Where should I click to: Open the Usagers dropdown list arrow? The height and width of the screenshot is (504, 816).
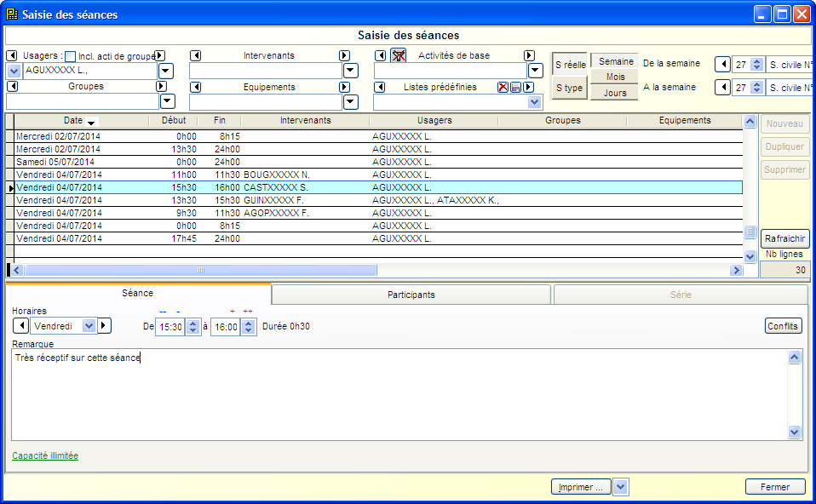point(165,71)
